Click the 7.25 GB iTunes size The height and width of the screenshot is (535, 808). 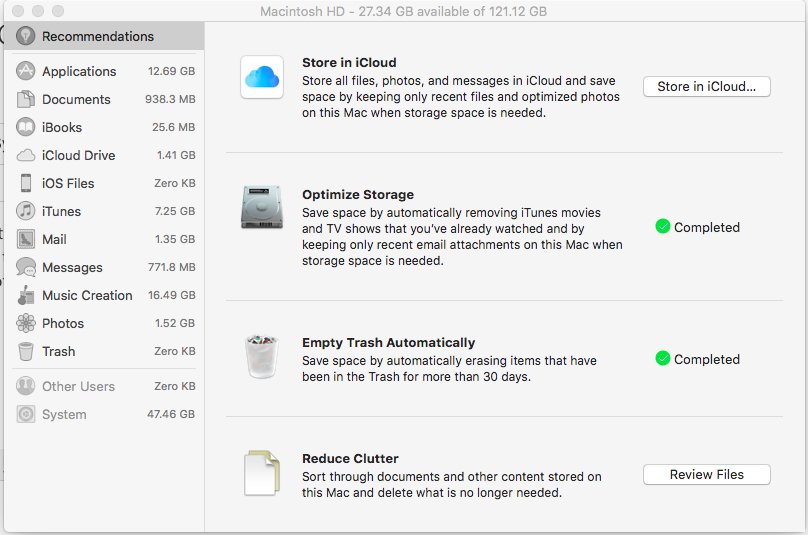[175, 211]
